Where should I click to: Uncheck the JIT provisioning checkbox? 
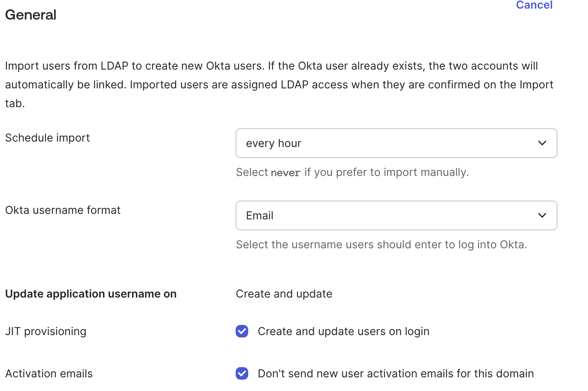click(242, 331)
